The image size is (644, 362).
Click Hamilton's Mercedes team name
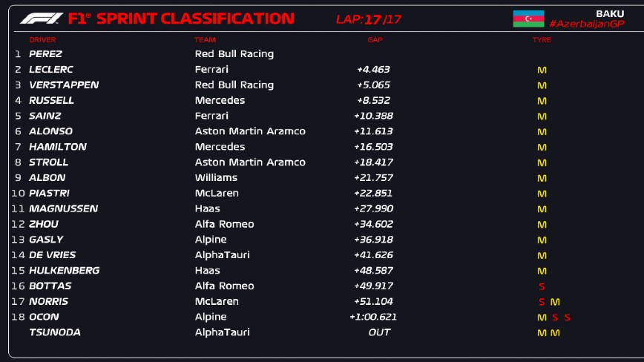point(220,148)
